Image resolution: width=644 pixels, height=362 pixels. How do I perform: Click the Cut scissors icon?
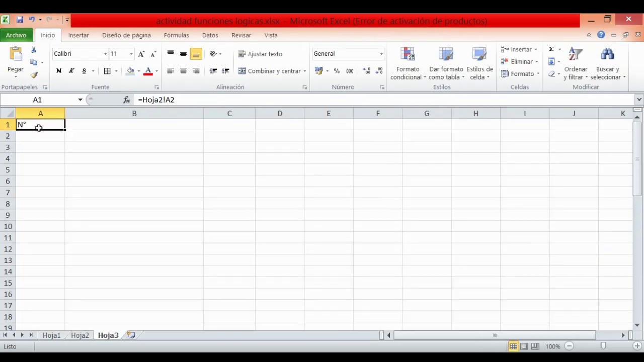tap(34, 50)
